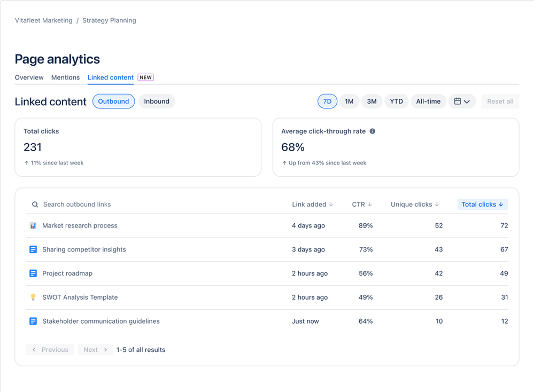Open the SWOT Analysis Template link
The width and height of the screenshot is (534, 392).
[80, 297]
